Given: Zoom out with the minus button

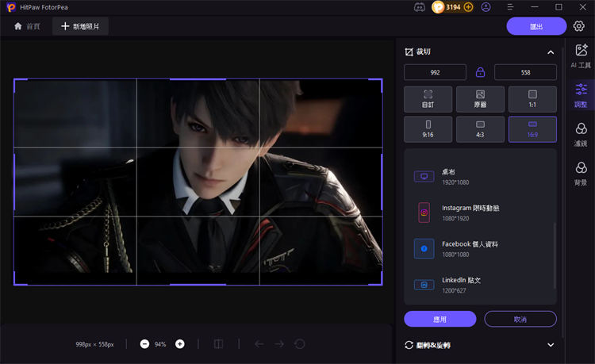Looking at the screenshot, I should (144, 344).
